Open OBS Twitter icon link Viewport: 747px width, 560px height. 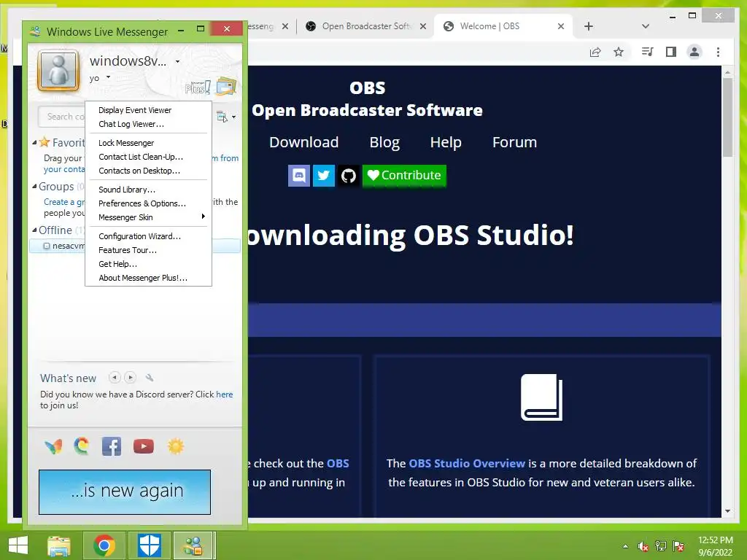point(323,176)
